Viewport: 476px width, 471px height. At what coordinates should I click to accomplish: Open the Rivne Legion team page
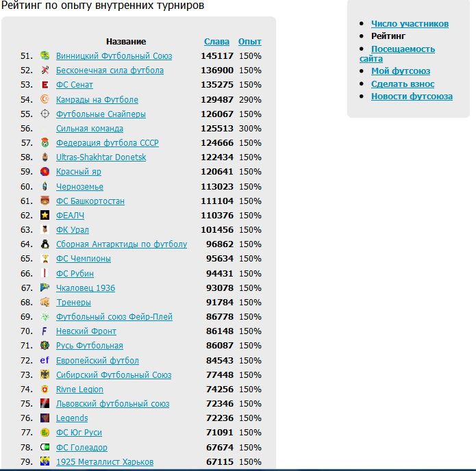click(79, 390)
